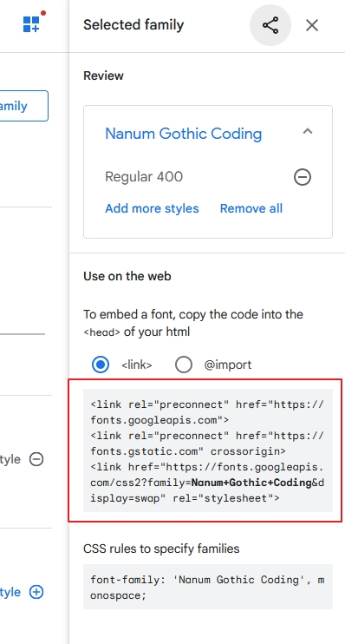Click the share icon in Selected family header
This screenshot has width=345, height=644.
click(x=270, y=25)
